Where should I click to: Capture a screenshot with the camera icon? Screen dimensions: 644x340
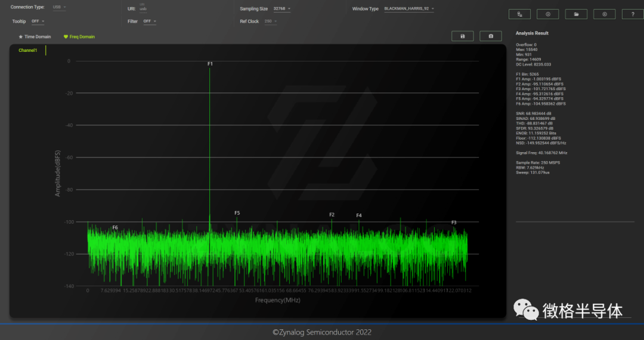(491, 36)
